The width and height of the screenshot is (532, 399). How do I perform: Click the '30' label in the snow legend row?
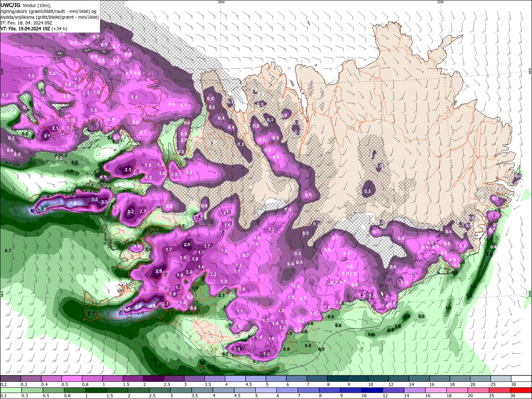[x=514, y=384]
